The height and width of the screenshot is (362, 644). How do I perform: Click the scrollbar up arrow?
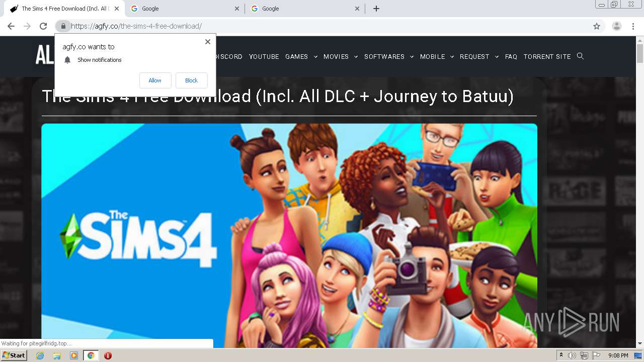[640, 40]
